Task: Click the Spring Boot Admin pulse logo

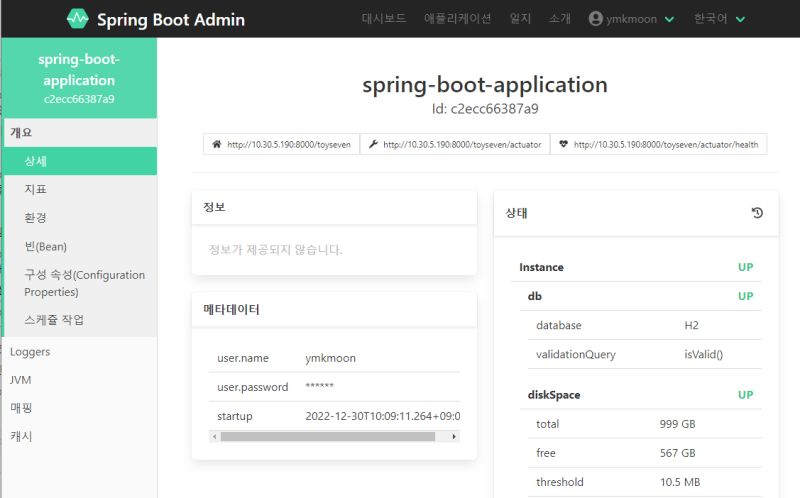Action: coord(78,19)
